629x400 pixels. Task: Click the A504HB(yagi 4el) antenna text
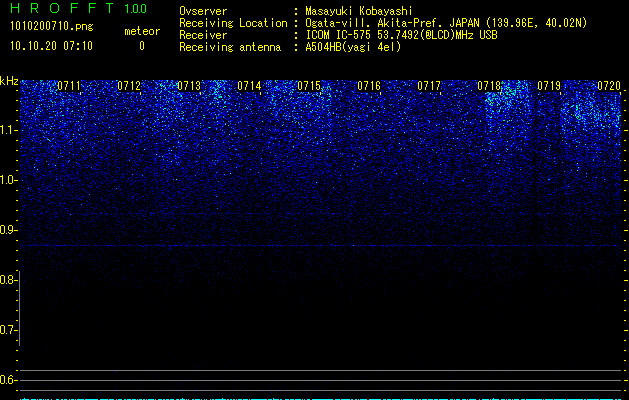pos(353,47)
